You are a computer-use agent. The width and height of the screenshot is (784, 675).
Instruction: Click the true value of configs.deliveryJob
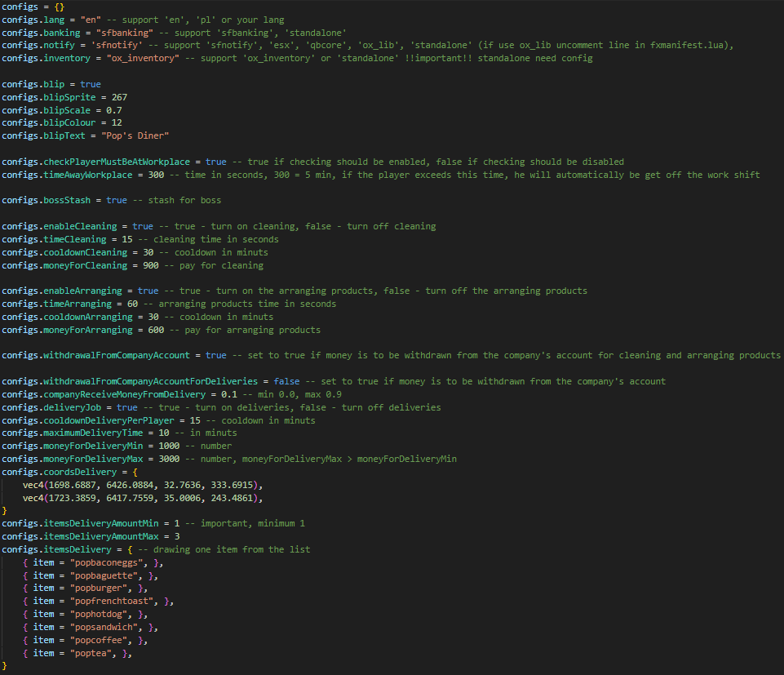pos(127,407)
